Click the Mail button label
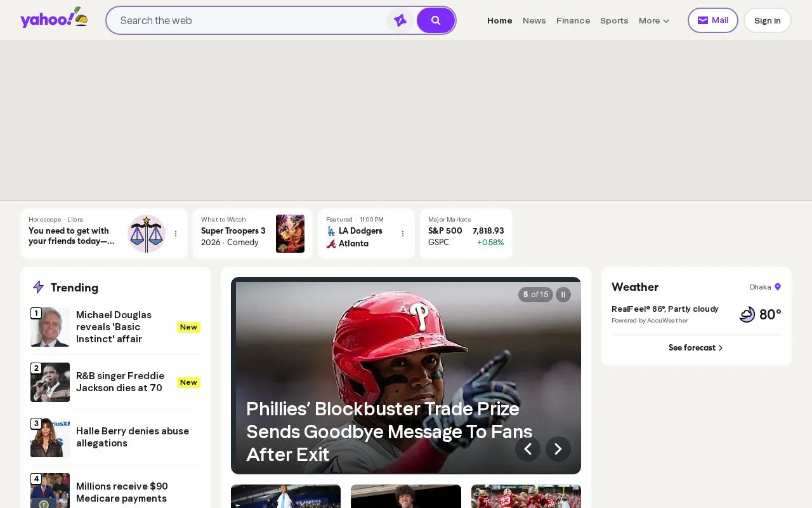The image size is (812, 508). point(720,20)
